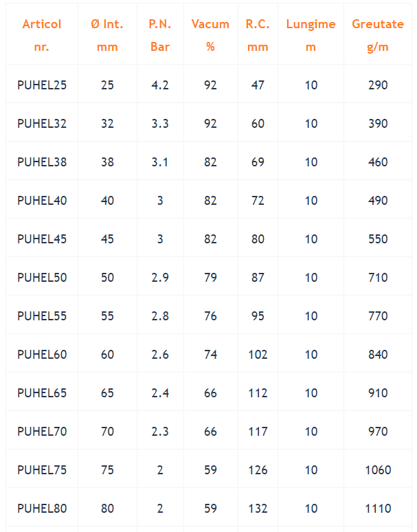Select the PUHEL65 article cell
This screenshot has height=532, width=417.
pos(42,393)
